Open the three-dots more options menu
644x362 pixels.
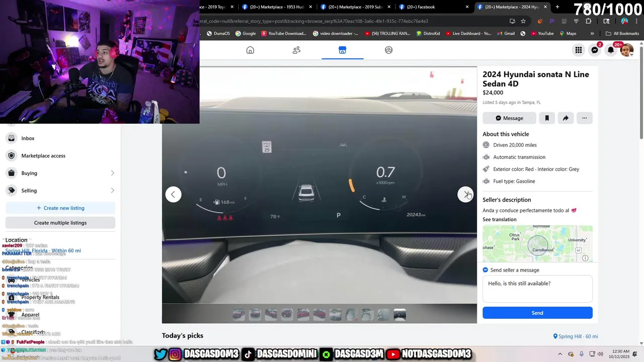pos(584,118)
